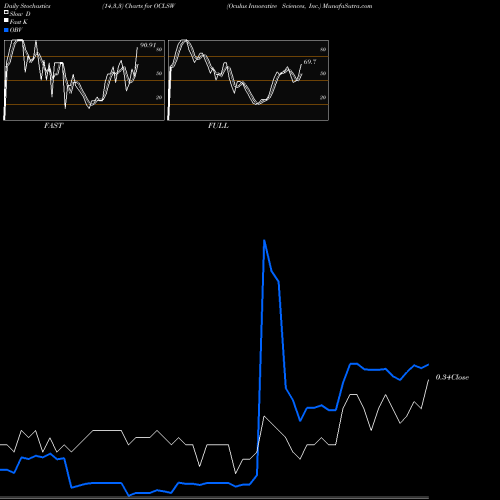The image size is (500, 500).
Task: Click the Slow D legend swatch
Action: click(x=6, y=13)
